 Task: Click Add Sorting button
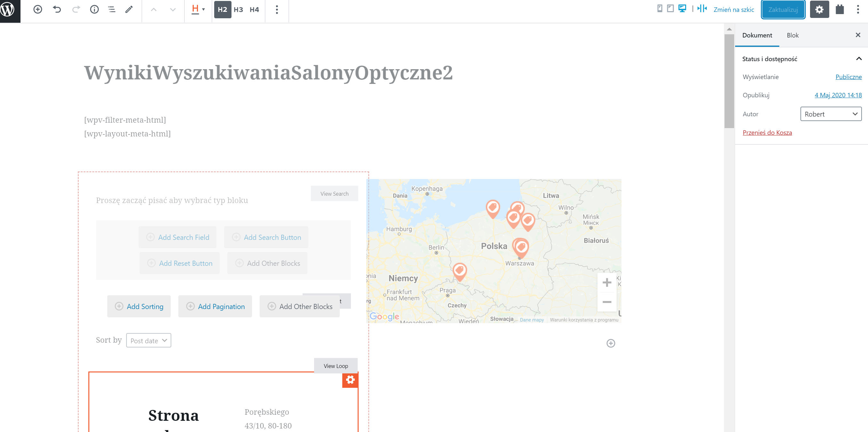[x=139, y=306]
